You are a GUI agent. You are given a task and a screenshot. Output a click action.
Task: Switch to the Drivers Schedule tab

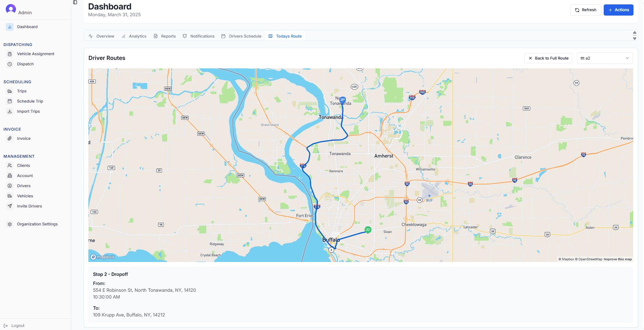click(x=241, y=36)
